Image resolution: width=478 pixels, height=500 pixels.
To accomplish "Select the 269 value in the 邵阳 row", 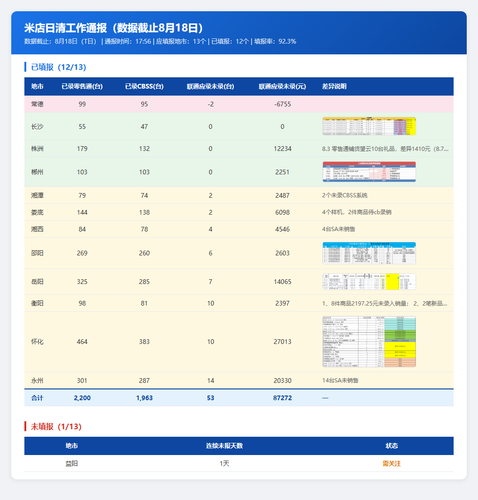I will 82,253.
